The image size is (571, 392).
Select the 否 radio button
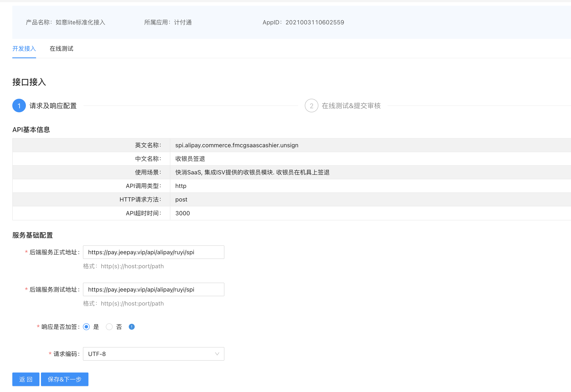tap(109, 327)
